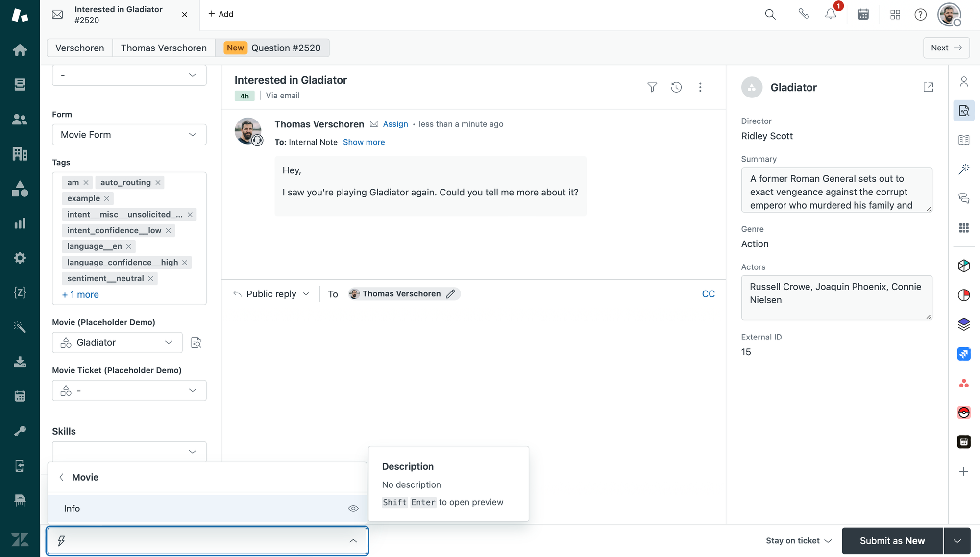The height and width of the screenshot is (557, 980).
Task: Switch to Thomas Verschoren breadcrumb tab
Action: coord(164,48)
